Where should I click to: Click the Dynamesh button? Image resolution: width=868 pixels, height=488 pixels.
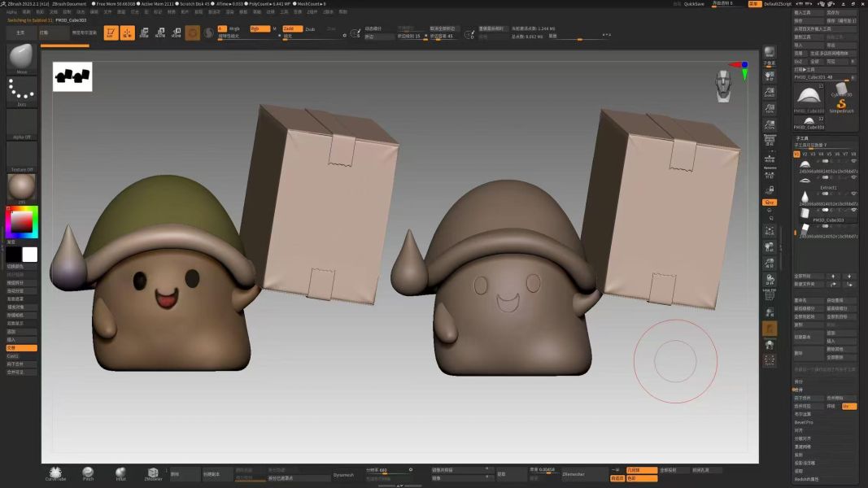click(x=343, y=474)
